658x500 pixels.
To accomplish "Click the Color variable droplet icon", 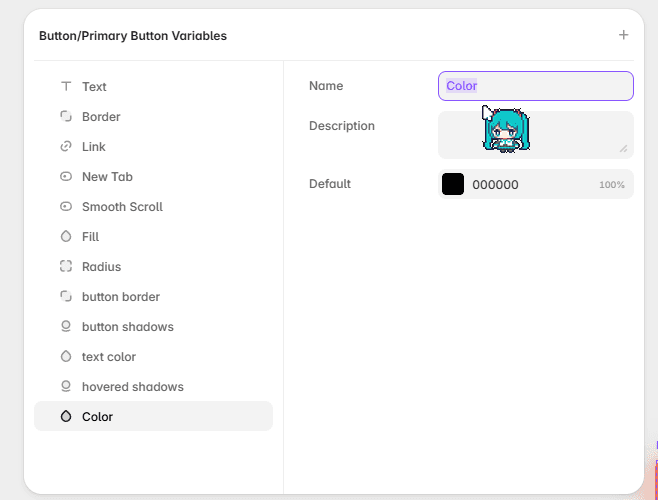I will 66,416.
